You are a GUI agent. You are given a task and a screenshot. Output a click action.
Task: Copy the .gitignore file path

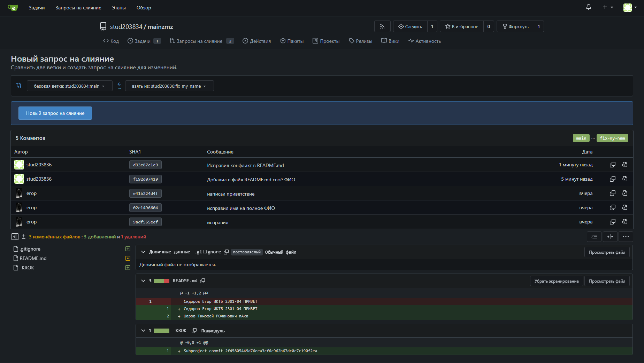pyautogui.click(x=226, y=252)
